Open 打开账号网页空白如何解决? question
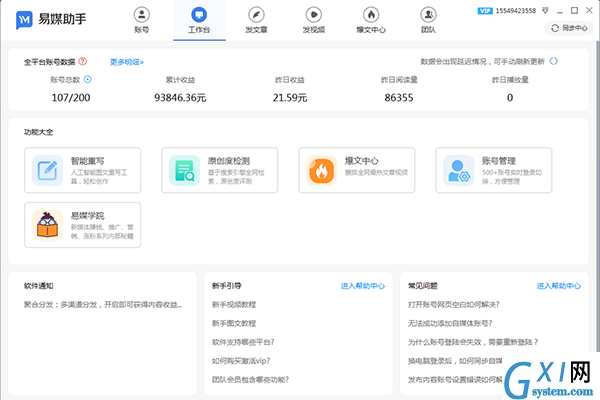 454,305
